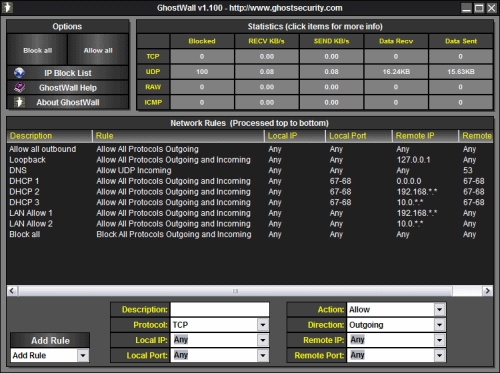500x373 pixels.
Task: Click the Blocked column header in Statistics
Action: point(202,41)
